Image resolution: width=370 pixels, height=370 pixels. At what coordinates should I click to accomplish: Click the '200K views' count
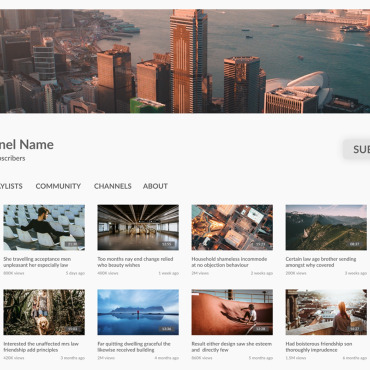(296, 273)
